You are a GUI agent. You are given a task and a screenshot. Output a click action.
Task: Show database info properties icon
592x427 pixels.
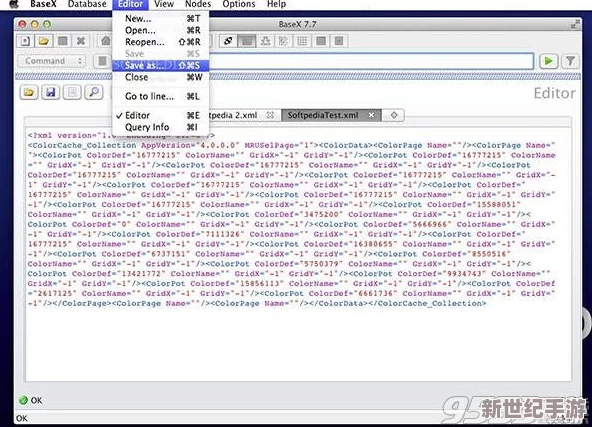point(62,41)
